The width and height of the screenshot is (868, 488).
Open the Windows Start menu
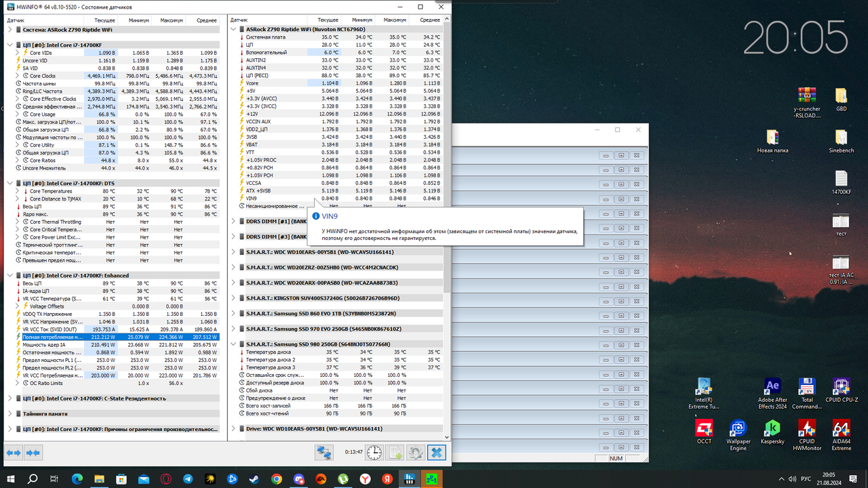pyautogui.click(x=10, y=479)
